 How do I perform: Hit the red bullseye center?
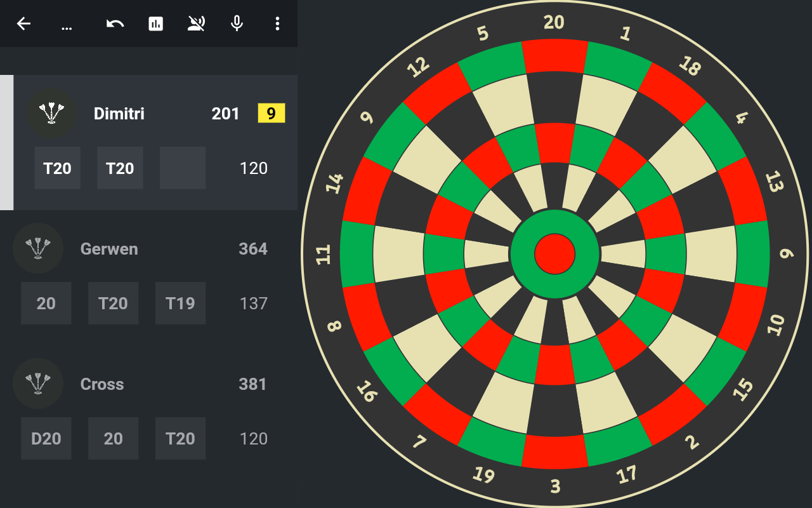(555, 253)
